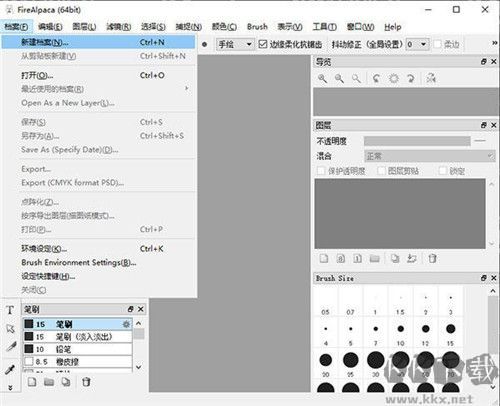Select the Eyedropper tool

pyautogui.click(x=10, y=369)
